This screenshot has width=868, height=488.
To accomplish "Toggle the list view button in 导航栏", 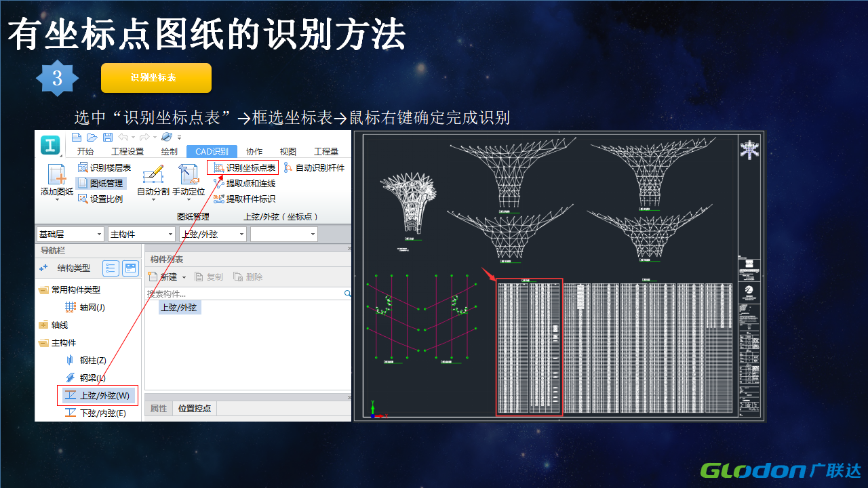I will pos(111,268).
